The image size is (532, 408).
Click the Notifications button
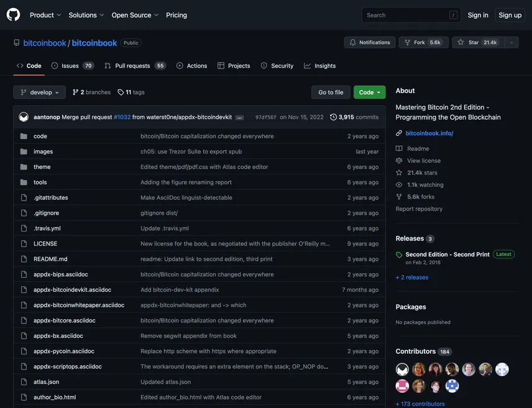pos(370,42)
